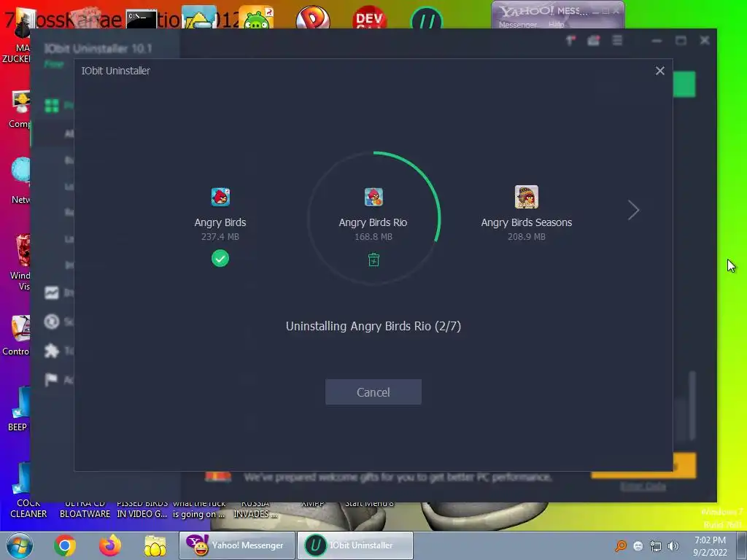Switch to IObit Uninstaller taskbar button
Screen dimensions: 747x560
tap(355, 545)
